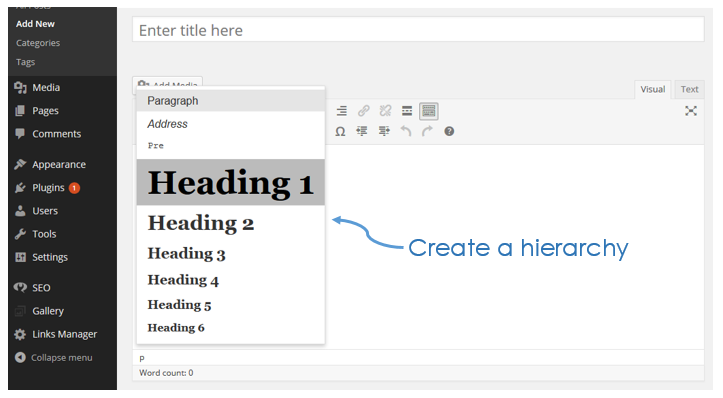The height and width of the screenshot is (398, 723).
Task: Click the align right toolbar icon
Action: point(341,111)
